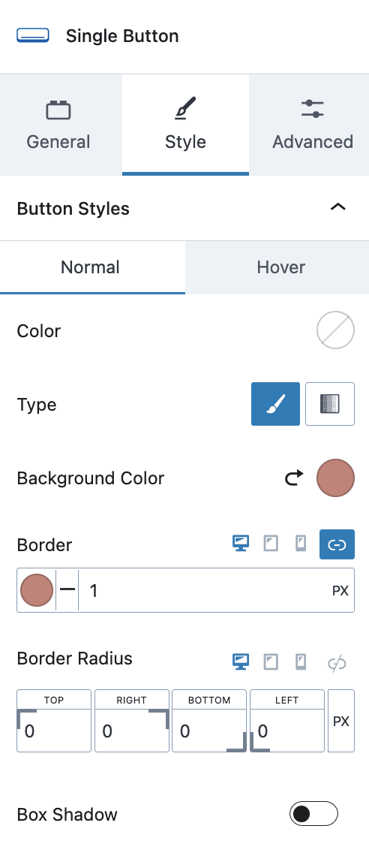Open the Border Radius PX unit selector
Image resolution: width=369 pixels, height=868 pixels.
tap(341, 721)
